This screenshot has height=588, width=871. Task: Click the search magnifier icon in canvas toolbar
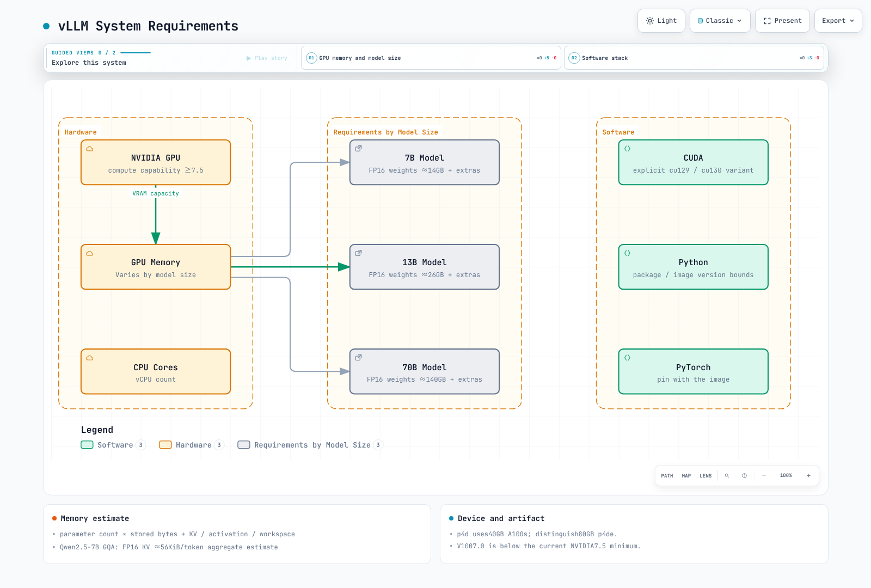(727, 475)
